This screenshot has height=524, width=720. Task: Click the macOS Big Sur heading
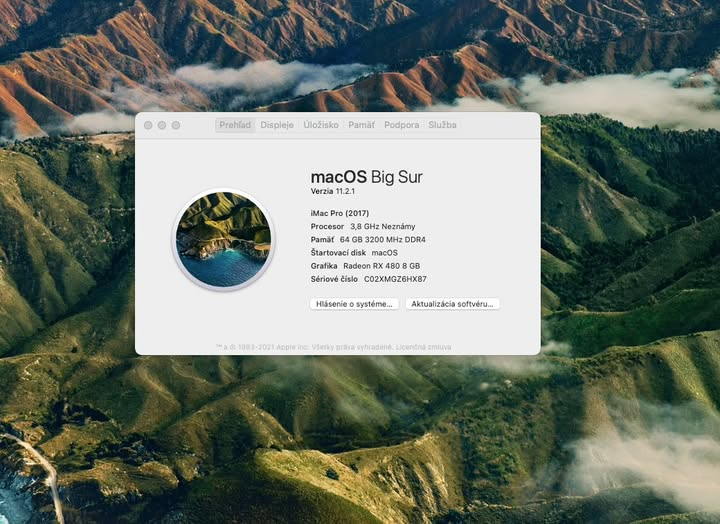366,177
